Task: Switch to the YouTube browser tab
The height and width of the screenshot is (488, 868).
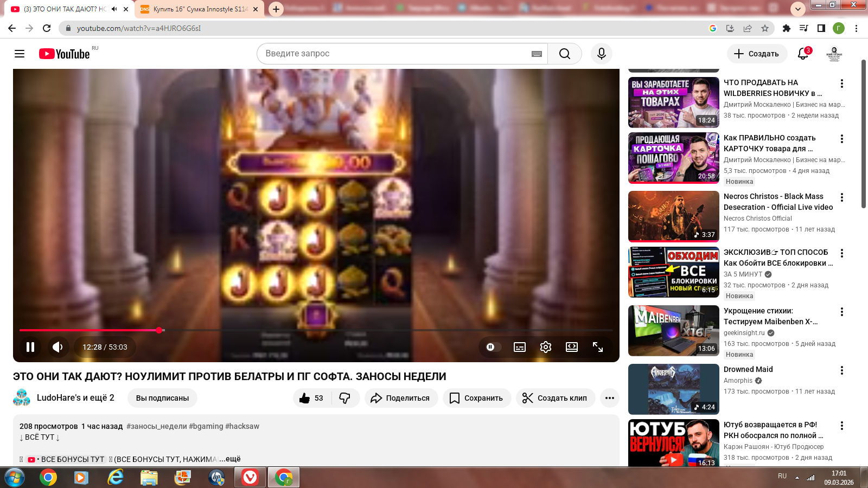Action: pyautogui.click(x=65, y=9)
